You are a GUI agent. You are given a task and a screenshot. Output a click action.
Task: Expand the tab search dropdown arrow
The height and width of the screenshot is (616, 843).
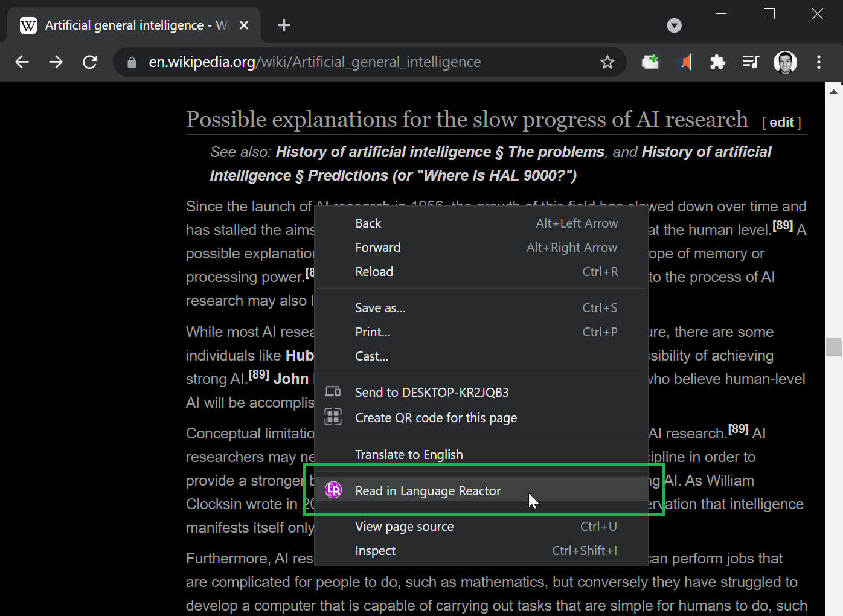(x=674, y=25)
